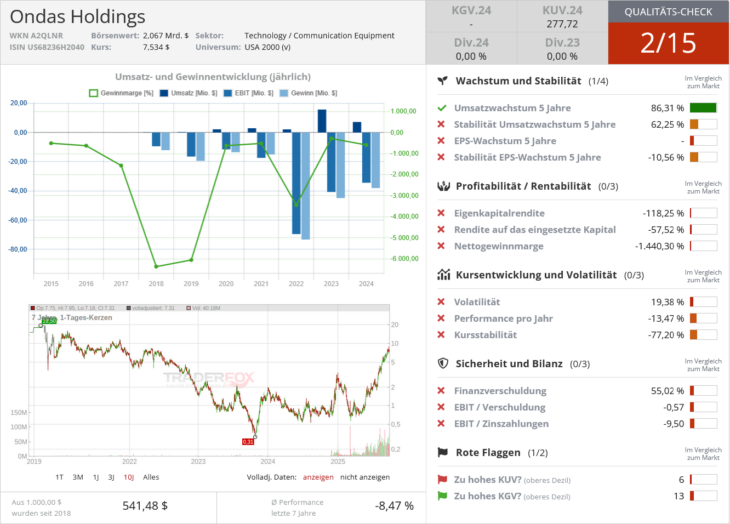Select the Alles time range
The width and height of the screenshot is (730, 524).
tap(151, 477)
